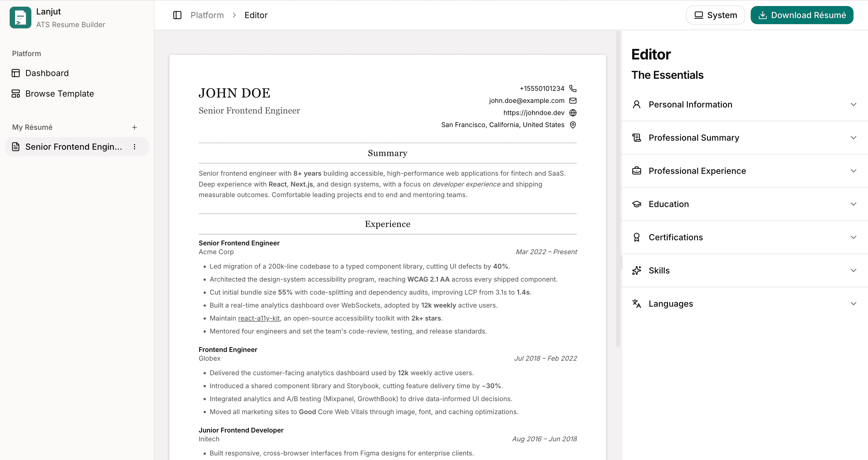Click the +15550101234 phone number

[x=542, y=88]
